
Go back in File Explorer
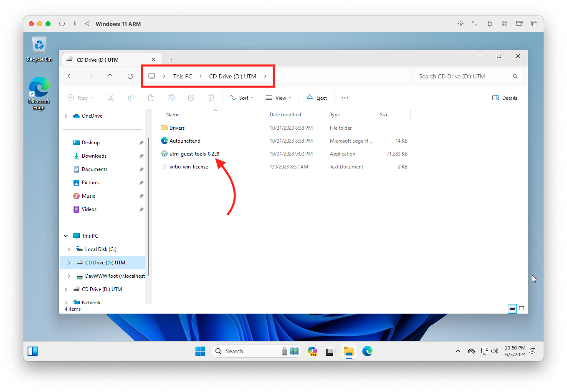(70, 76)
